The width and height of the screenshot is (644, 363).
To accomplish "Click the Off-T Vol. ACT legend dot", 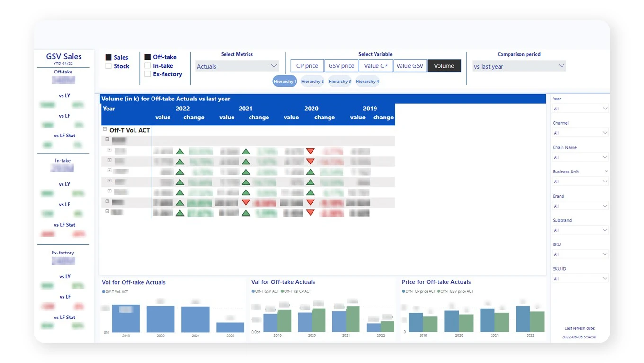I will coord(104,292).
